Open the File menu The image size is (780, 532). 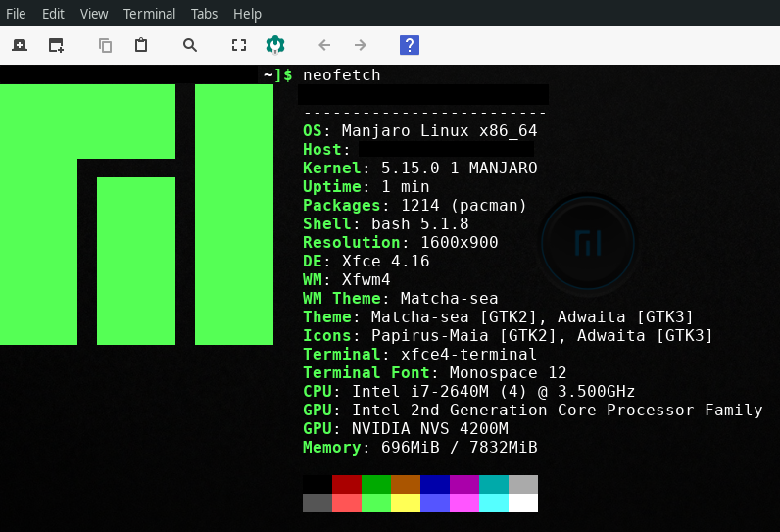click(x=16, y=14)
